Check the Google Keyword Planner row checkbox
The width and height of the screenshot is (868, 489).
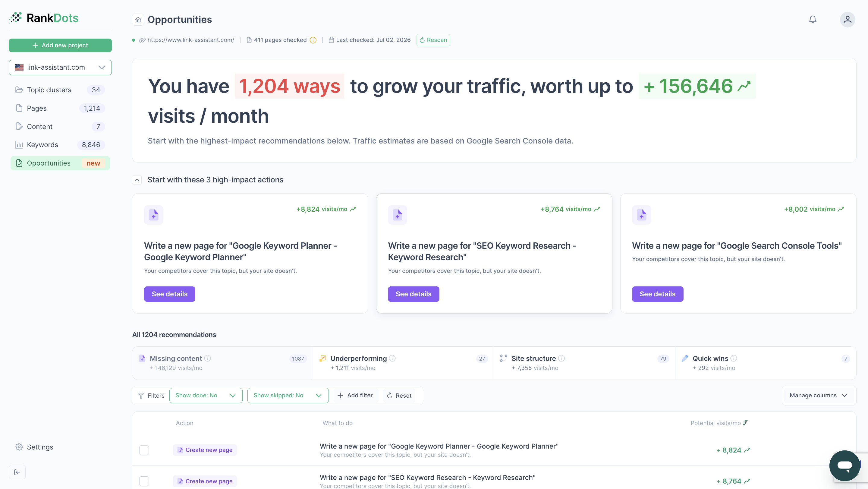[x=144, y=450]
